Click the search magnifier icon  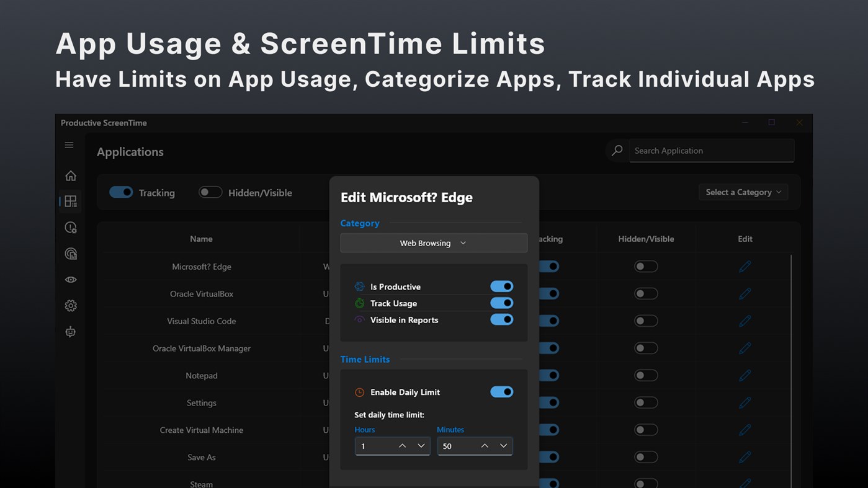[x=617, y=150]
